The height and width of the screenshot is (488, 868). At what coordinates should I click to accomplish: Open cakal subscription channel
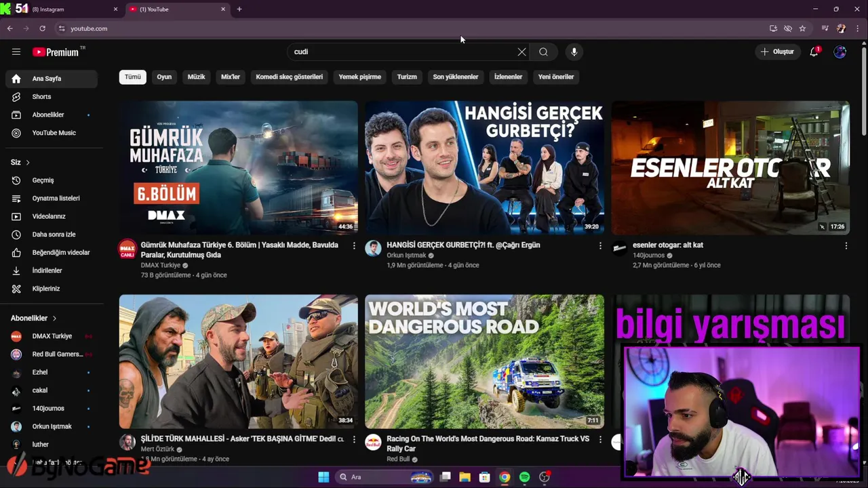coord(52,390)
